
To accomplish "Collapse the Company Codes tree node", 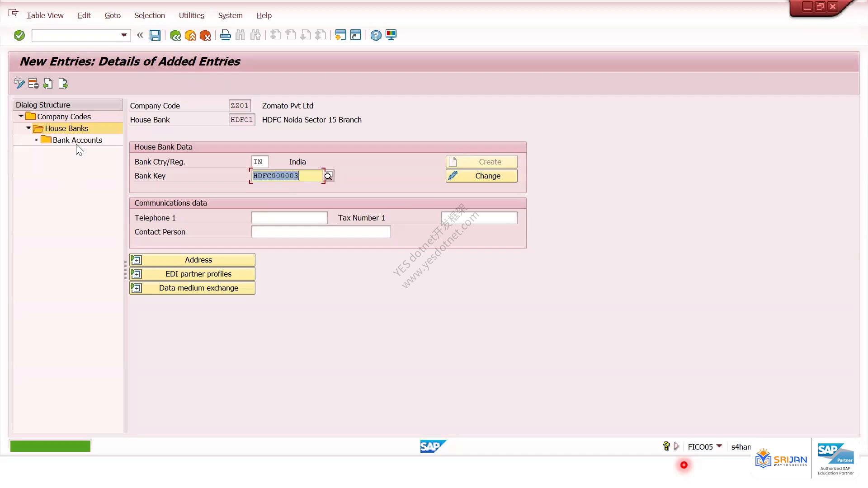I will [21, 117].
